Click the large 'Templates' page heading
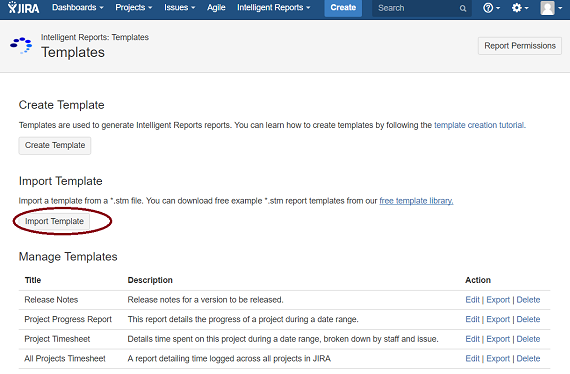 coord(73,52)
